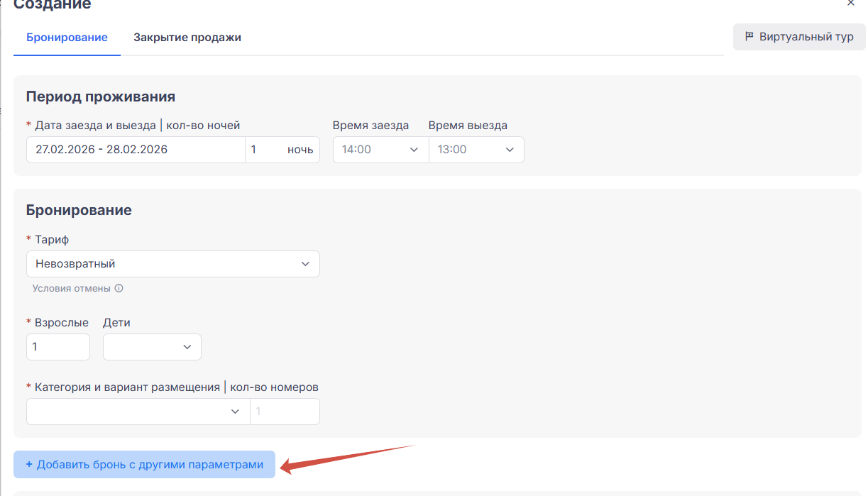
Task: Click the plus icon on Добавить бронь
Action: coord(29,465)
